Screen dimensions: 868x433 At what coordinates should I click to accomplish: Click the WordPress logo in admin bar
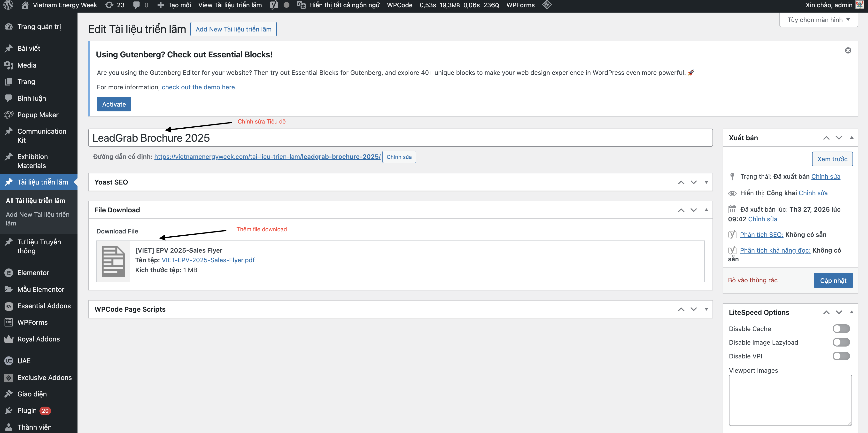pos(8,5)
